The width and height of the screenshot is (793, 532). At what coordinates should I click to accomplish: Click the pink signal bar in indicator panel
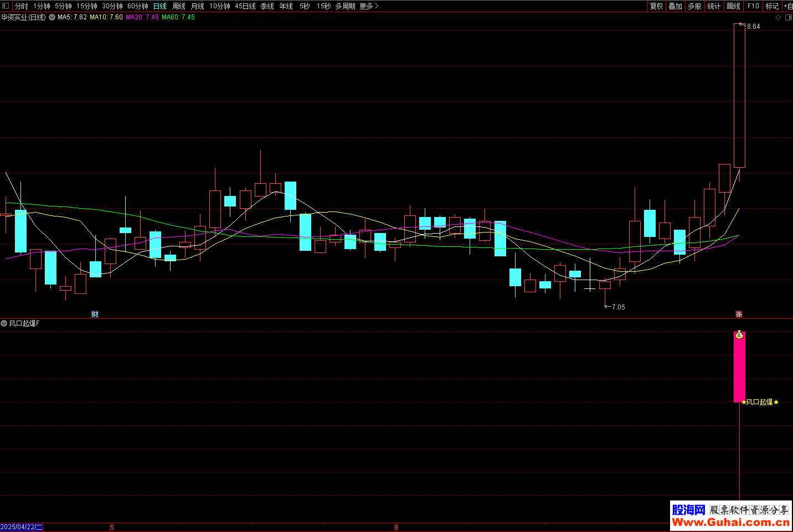point(739,367)
